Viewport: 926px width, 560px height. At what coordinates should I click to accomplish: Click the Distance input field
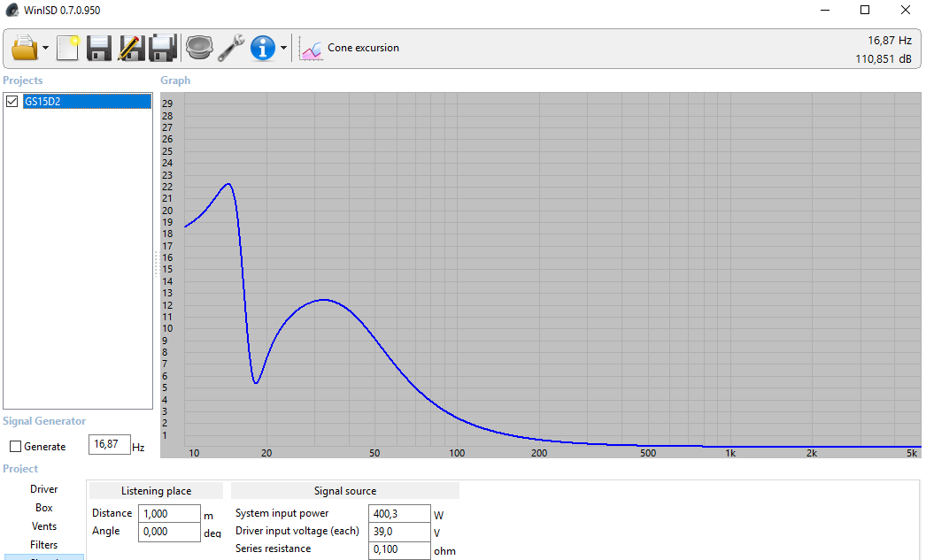point(169,514)
